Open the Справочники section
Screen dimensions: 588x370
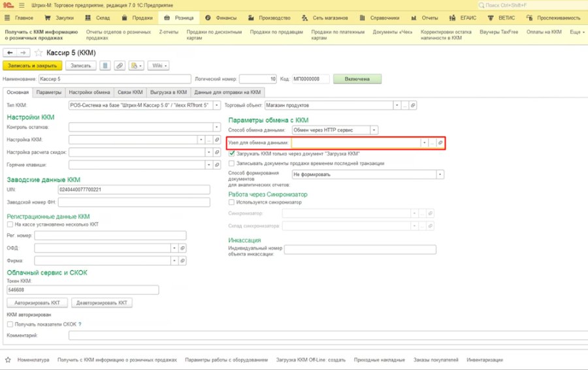click(x=379, y=18)
